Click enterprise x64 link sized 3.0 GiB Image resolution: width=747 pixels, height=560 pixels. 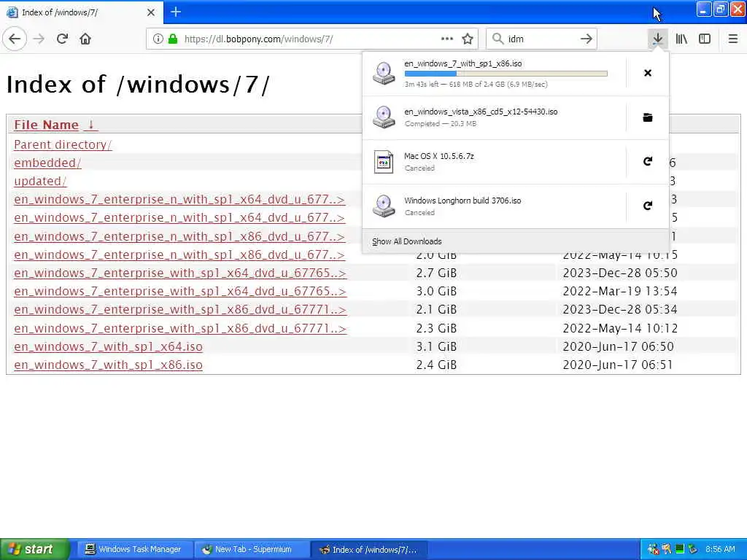tap(180, 291)
